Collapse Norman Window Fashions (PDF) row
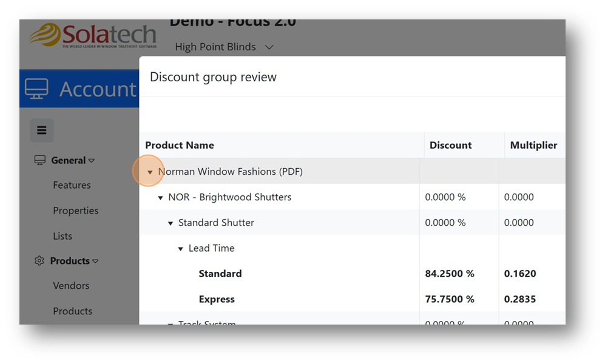Image resolution: width=605 pixels, height=364 pixels. click(x=150, y=172)
